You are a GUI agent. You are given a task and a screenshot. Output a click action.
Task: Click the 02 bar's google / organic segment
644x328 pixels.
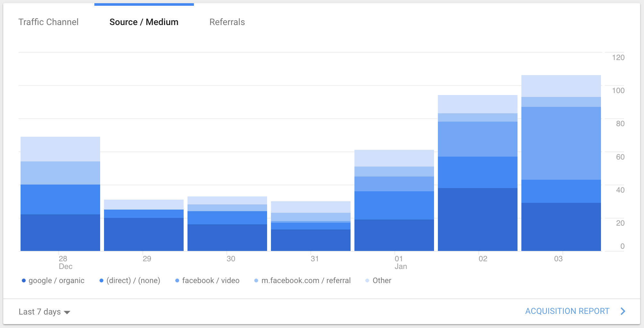coord(478,220)
